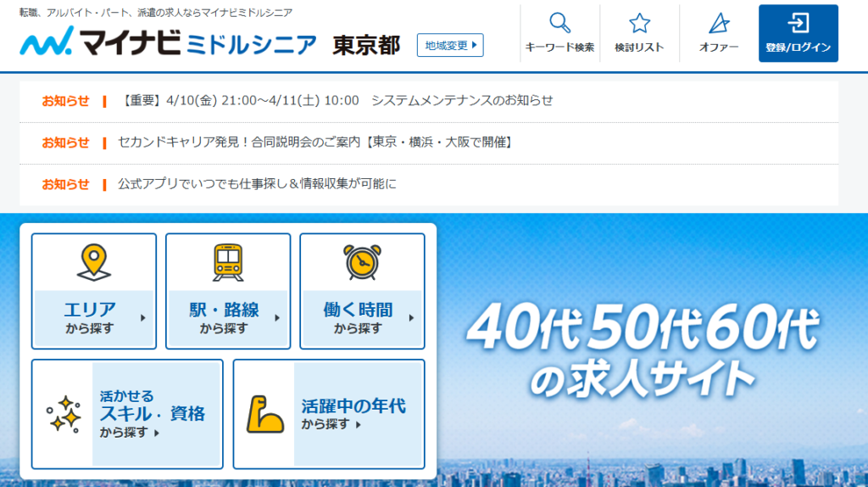Open the エリアから探す search tile
Viewport: 868px width, 487px height.
click(93, 317)
